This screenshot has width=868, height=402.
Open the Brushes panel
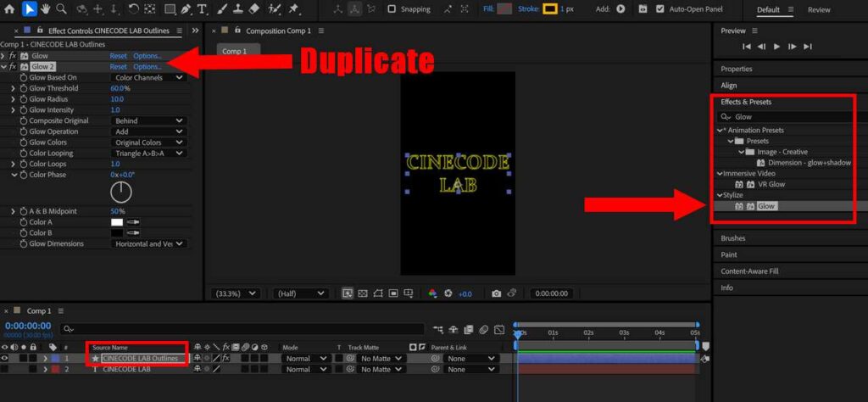733,238
